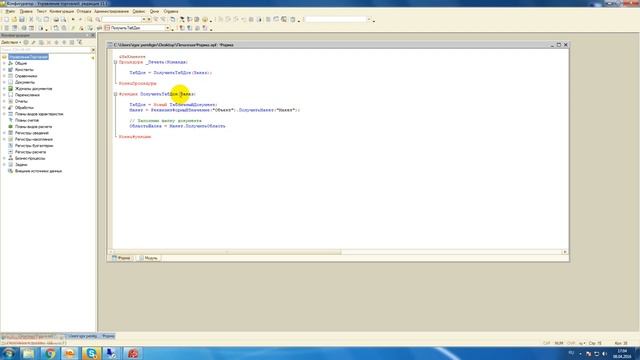This screenshot has height=360, width=640.
Task: Select Бизнес-процессы tree item
Action: [x=30, y=158]
